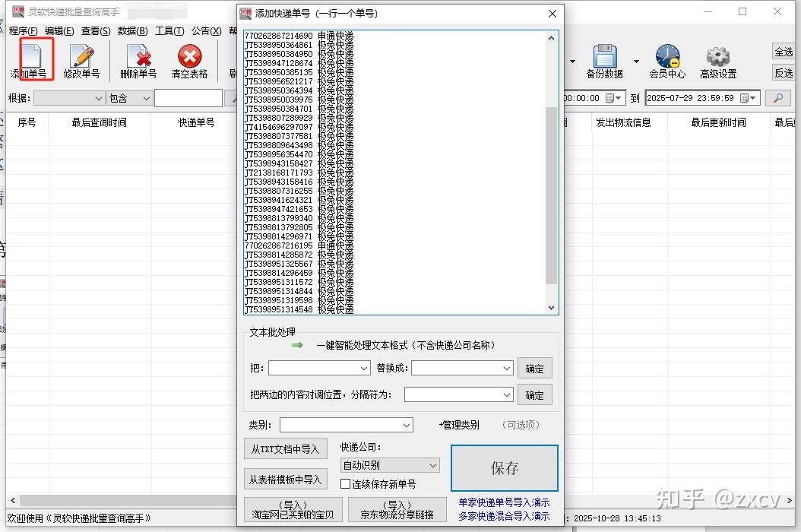
Task: Open 单家快递单号导入演示 link
Action: (504, 502)
